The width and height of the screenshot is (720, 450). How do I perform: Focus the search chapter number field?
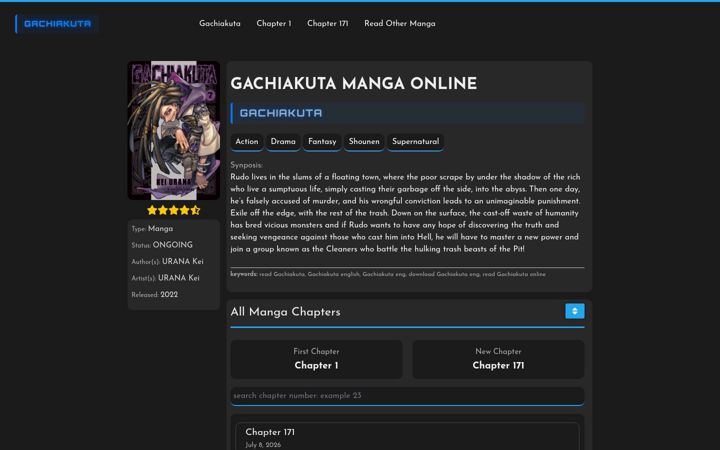pyautogui.click(x=407, y=396)
